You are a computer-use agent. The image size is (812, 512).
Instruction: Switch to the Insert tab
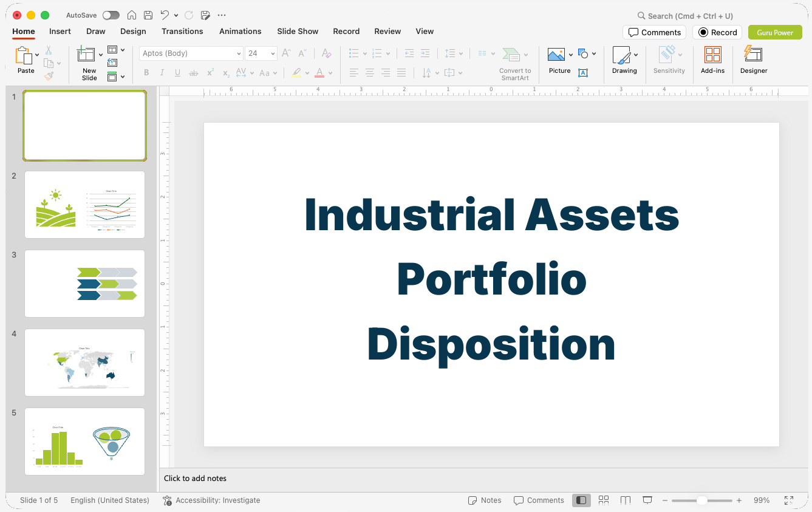point(60,32)
